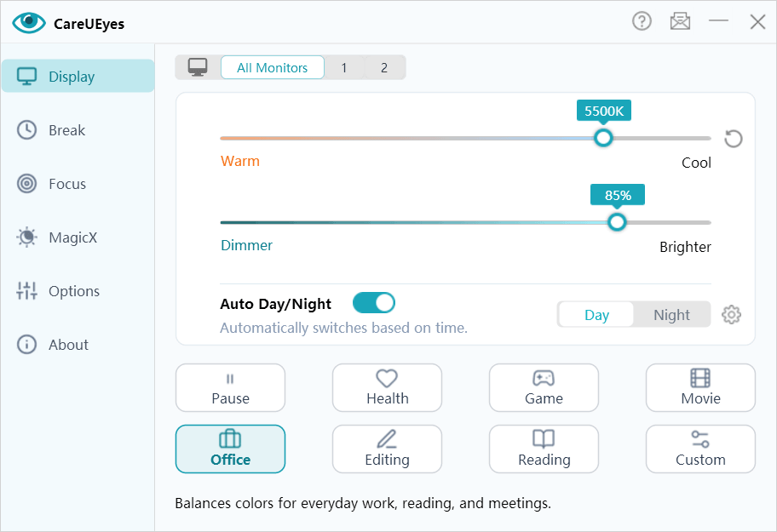Click the 85% brightness value bubble
Viewport: 777px width, 532px height.
click(618, 194)
